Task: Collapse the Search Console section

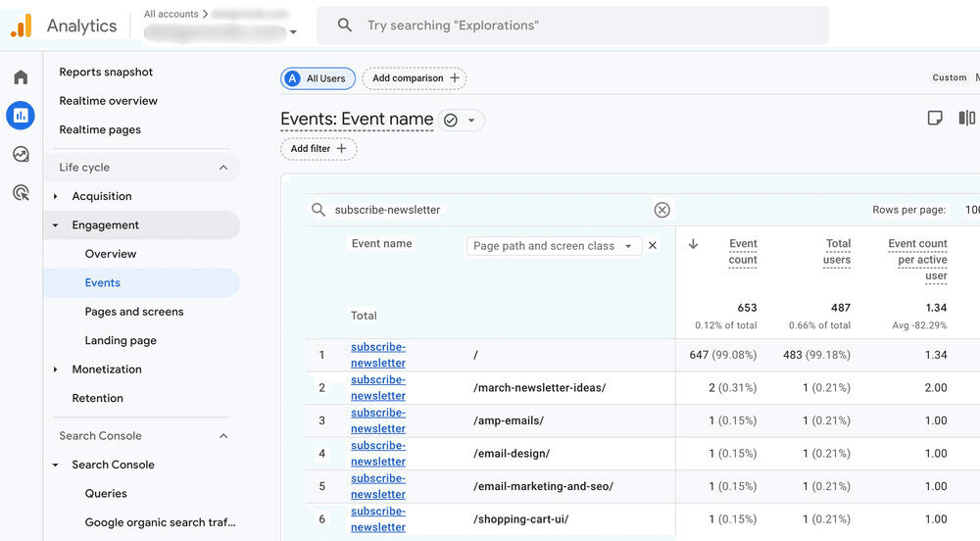Action: click(x=223, y=436)
